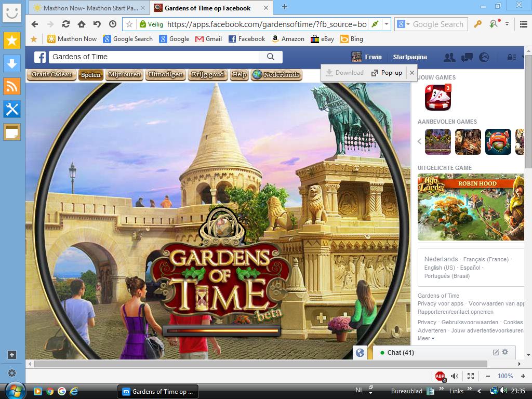Open the notes sidebar icon
The width and height of the screenshot is (532, 399).
tap(12, 132)
